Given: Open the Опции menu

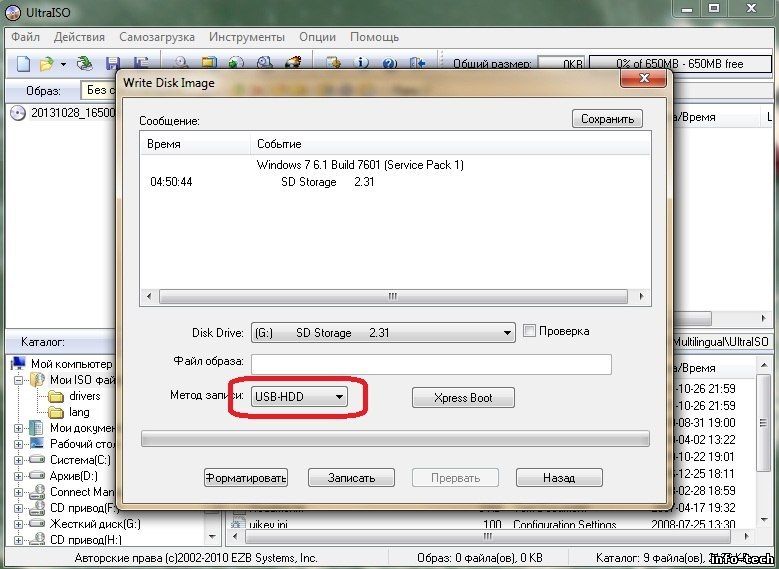Looking at the screenshot, I should (317, 37).
